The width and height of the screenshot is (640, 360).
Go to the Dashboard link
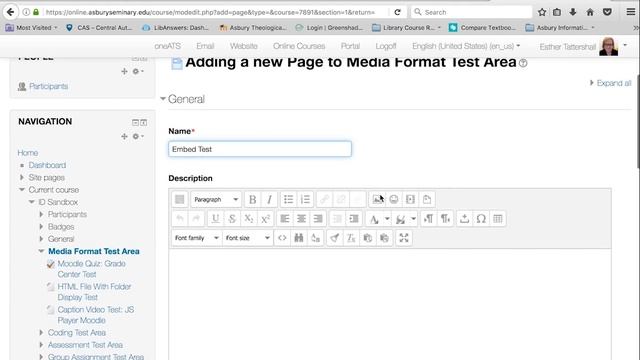coord(47,165)
